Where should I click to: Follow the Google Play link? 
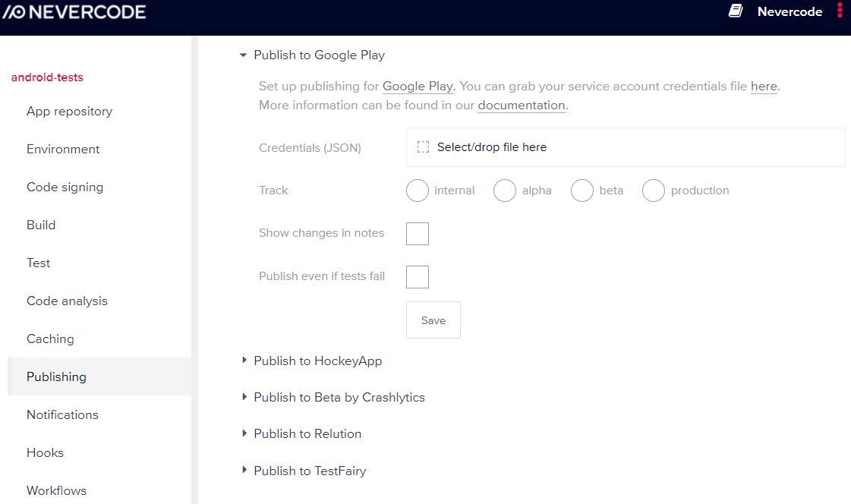coord(418,87)
